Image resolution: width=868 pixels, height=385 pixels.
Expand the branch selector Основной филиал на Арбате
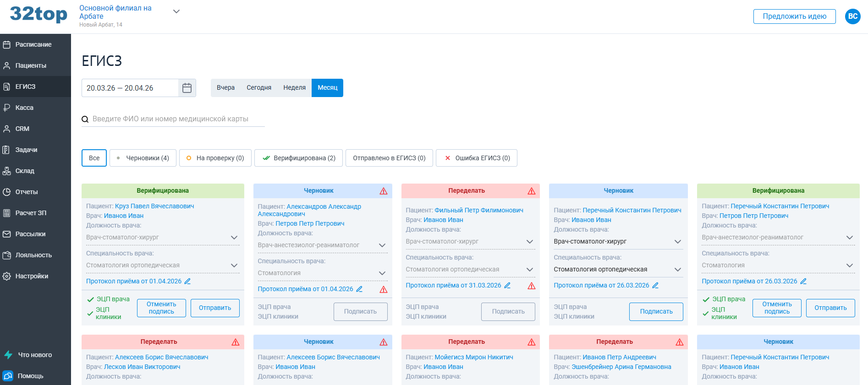(x=176, y=12)
